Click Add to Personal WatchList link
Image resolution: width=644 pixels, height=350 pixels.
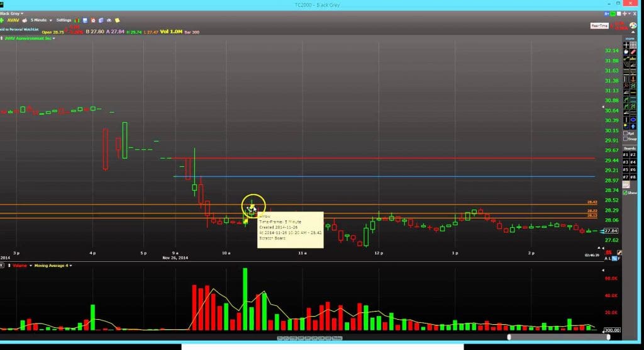tap(19, 30)
